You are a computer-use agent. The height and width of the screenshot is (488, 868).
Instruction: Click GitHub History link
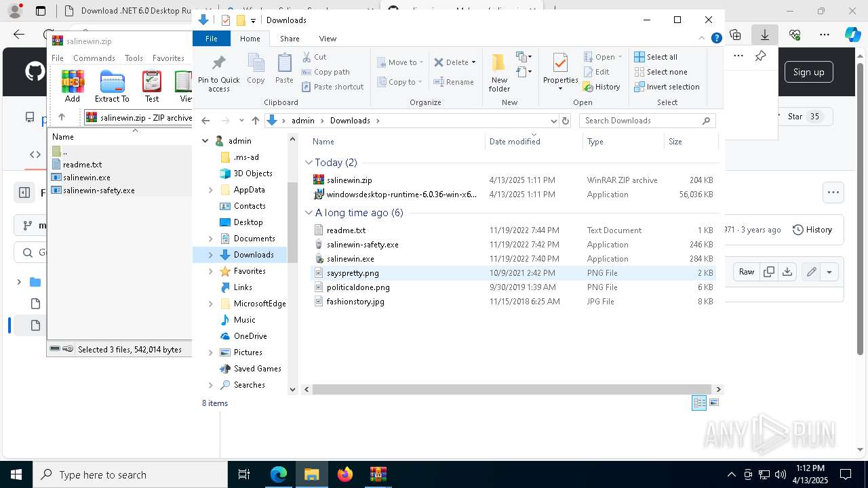[x=812, y=230]
